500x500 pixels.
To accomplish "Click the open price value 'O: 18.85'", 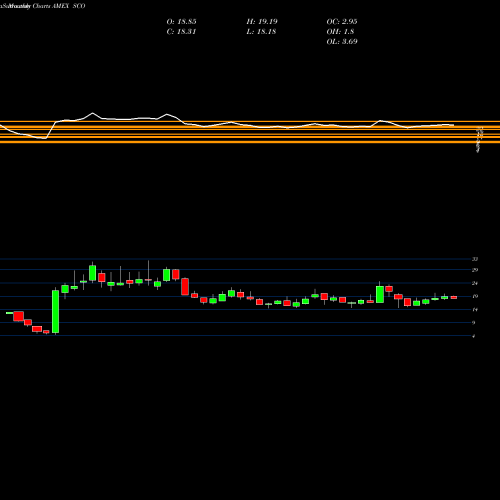I will point(181,22).
